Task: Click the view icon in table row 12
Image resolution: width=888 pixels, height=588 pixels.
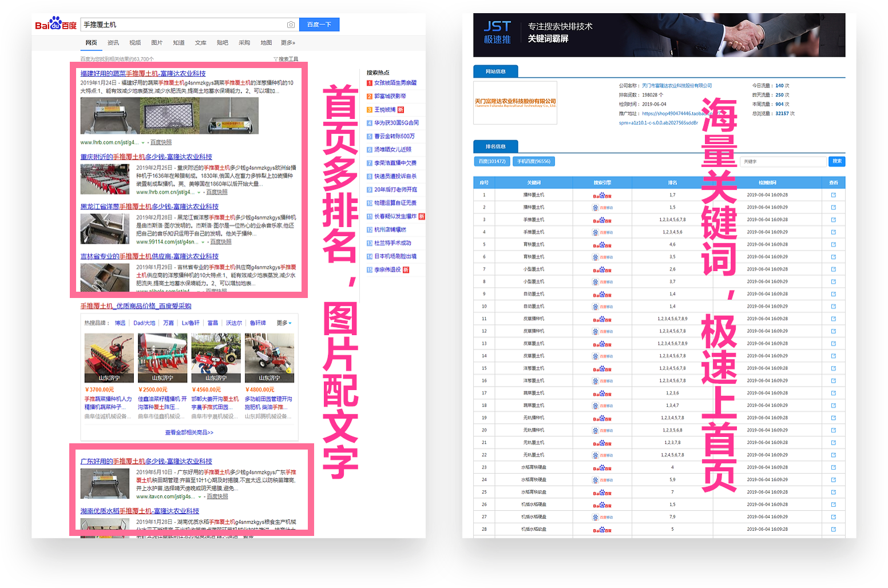Action: pyautogui.click(x=833, y=331)
